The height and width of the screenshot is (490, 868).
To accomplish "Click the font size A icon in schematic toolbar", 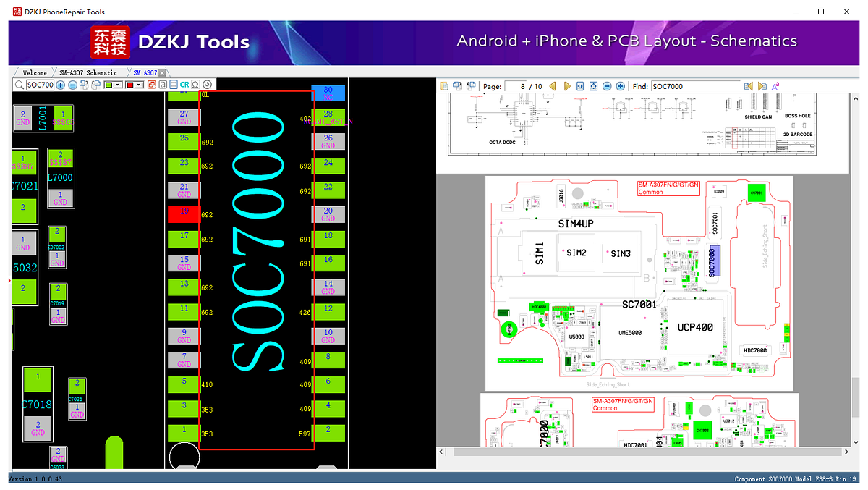I will tap(775, 86).
